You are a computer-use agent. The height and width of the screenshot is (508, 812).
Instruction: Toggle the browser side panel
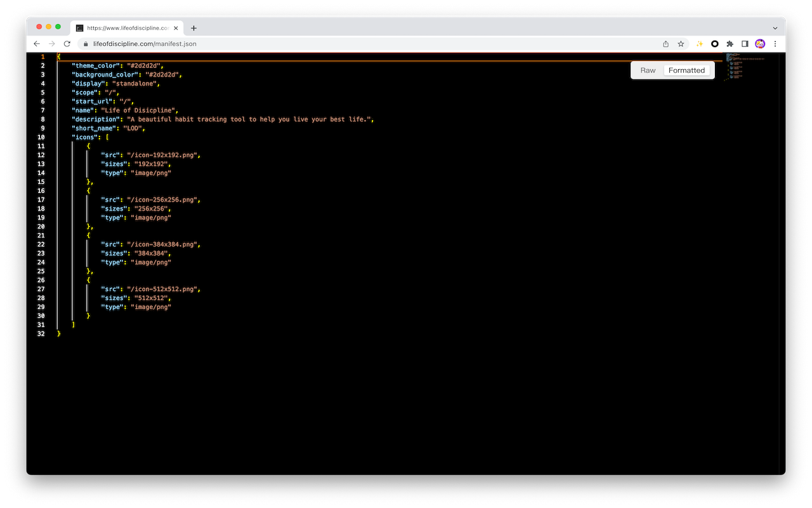click(745, 44)
